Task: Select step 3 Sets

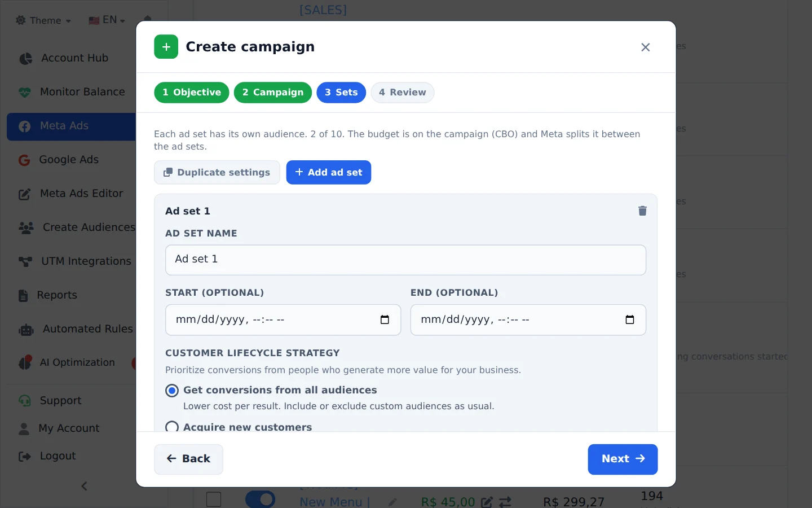Action: tap(341, 93)
